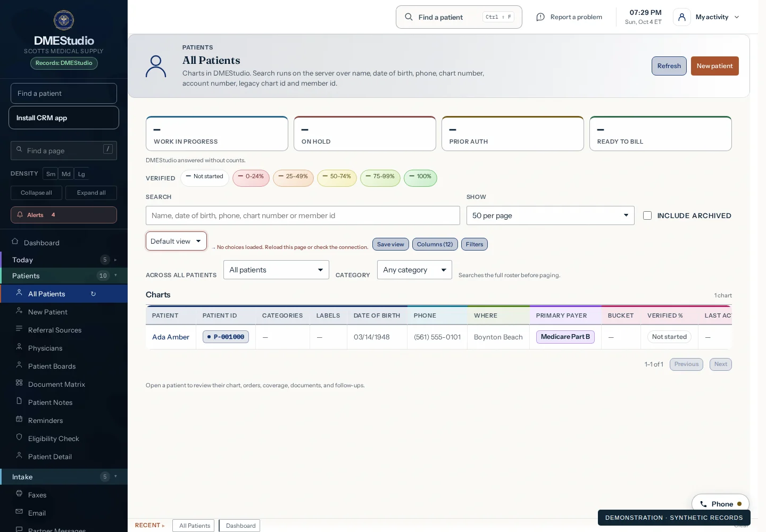766x532 pixels.
Task: Click the Patient Notes document icon
Action: pos(19,401)
